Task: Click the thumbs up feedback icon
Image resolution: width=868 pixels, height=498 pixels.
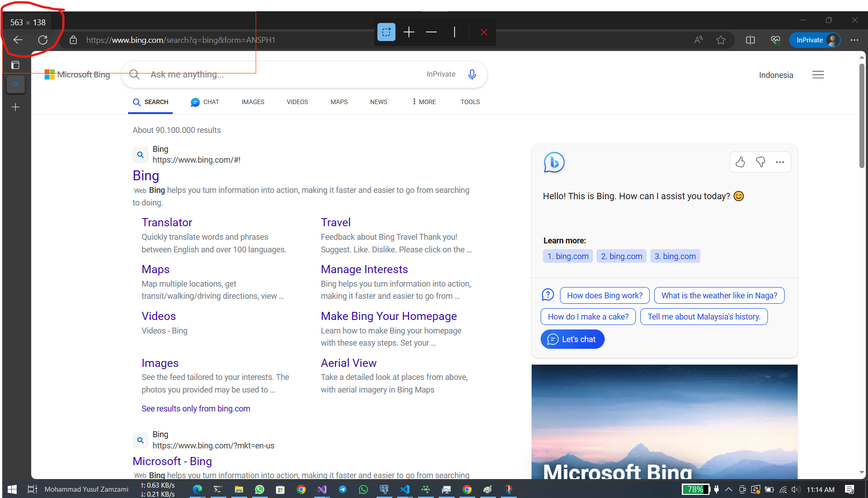Action: click(740, 162)
